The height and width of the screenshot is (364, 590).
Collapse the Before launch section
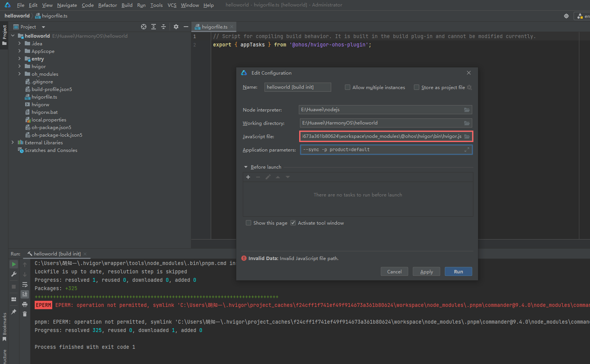tap(246, 167)
